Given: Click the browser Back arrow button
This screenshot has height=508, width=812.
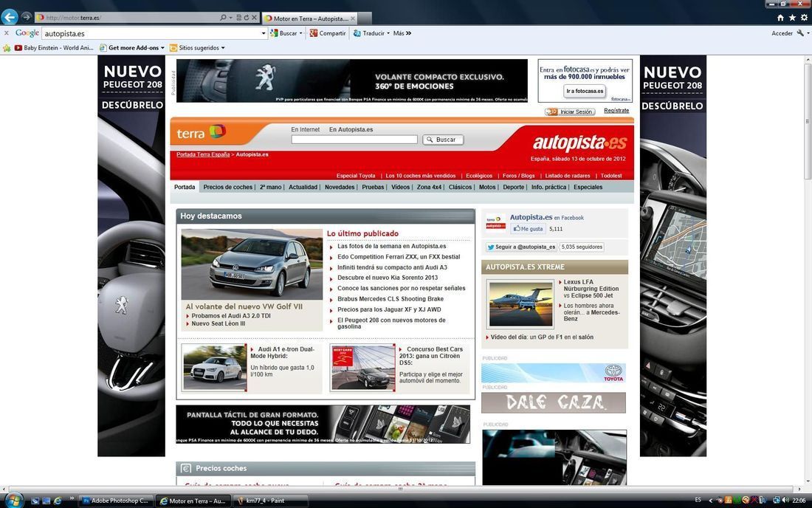Looking at the screenshot, I should click(10, 17).
